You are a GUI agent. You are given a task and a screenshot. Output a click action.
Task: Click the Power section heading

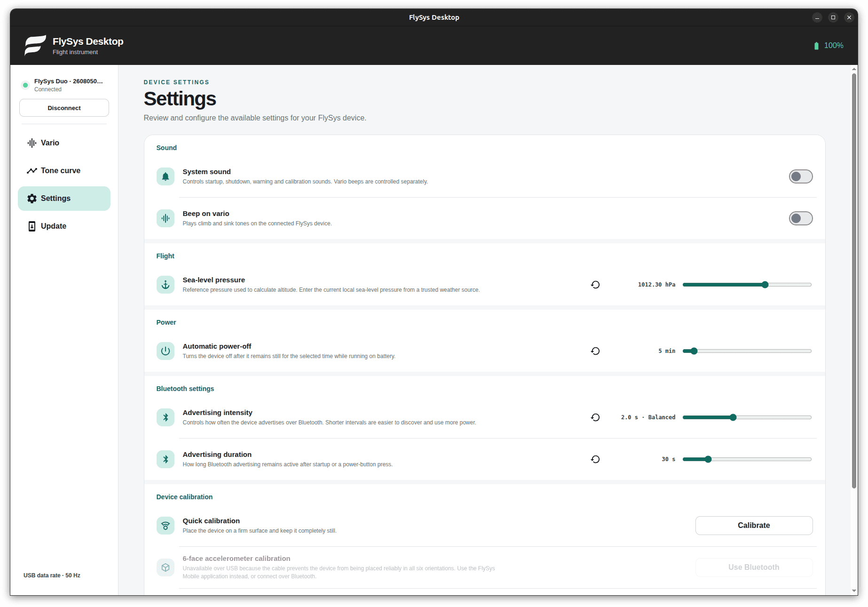pos(166,322)
